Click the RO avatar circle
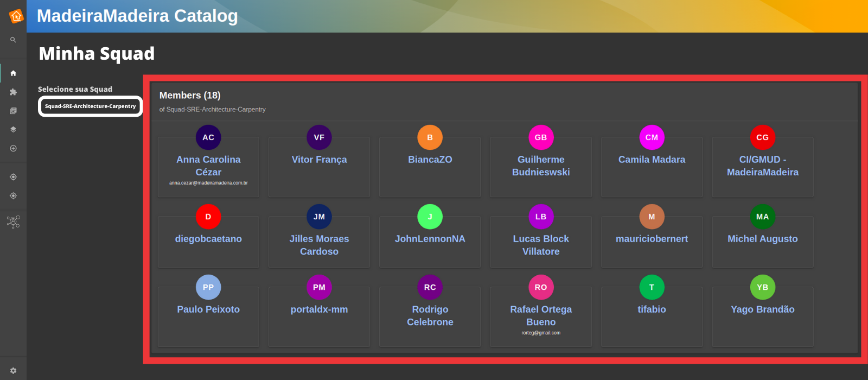This screenshot has width=868, height=380. (x=541, y=287)
